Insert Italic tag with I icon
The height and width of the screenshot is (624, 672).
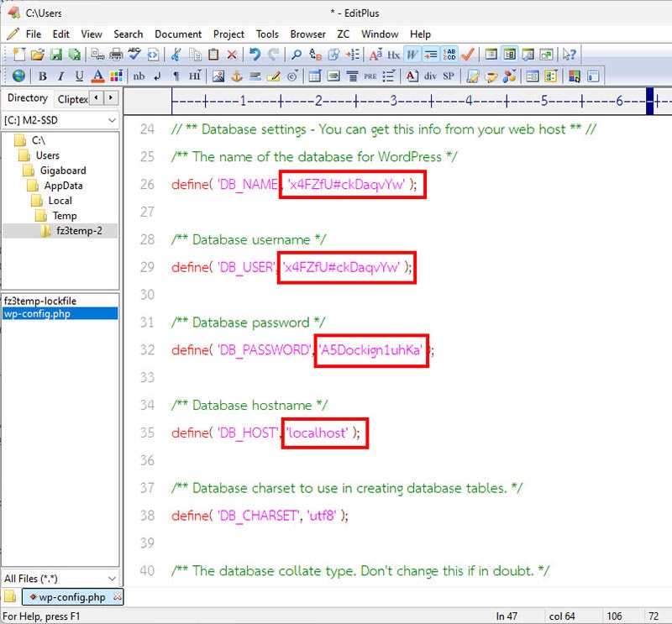(x=60, y=76)
